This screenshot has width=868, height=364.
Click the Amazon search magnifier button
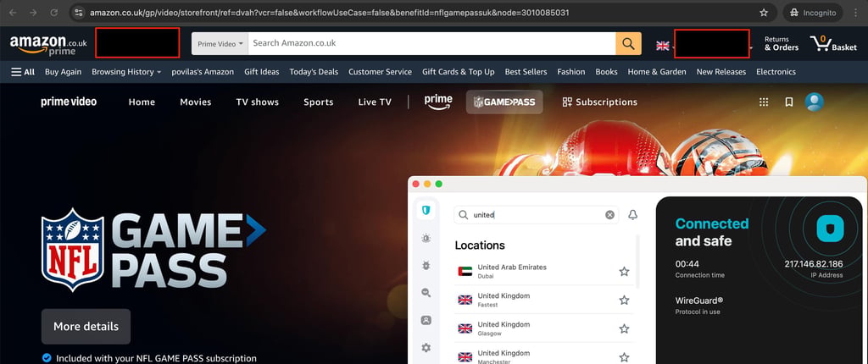628,43
